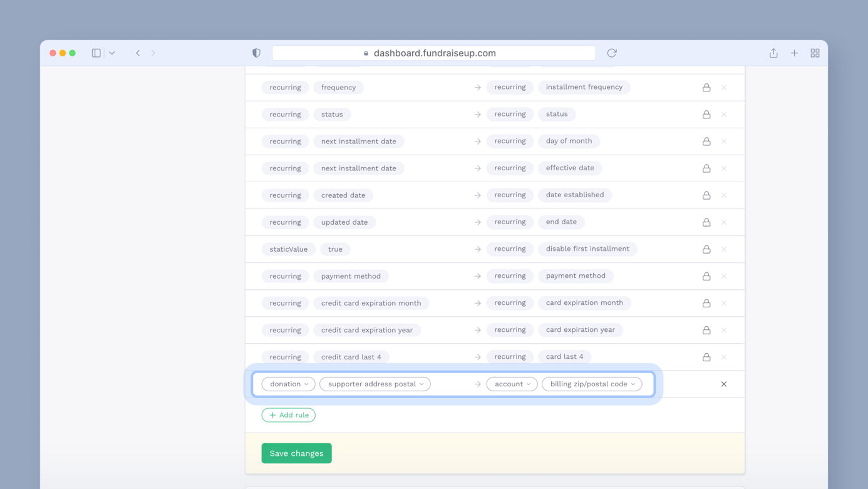Viewport: 868px width, 489px height.
Task: Open the Safari share menu
Action: [773, 53]
